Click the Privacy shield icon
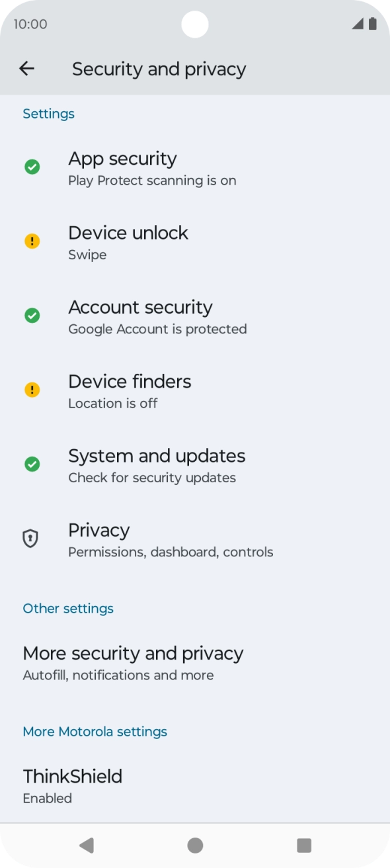Image resolution: width=390 pixels, height=868 pixels. 30,539
